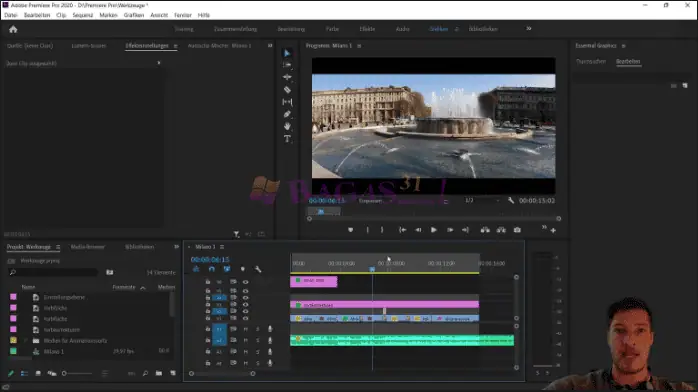Open the Datei menu

coord(11,15)
